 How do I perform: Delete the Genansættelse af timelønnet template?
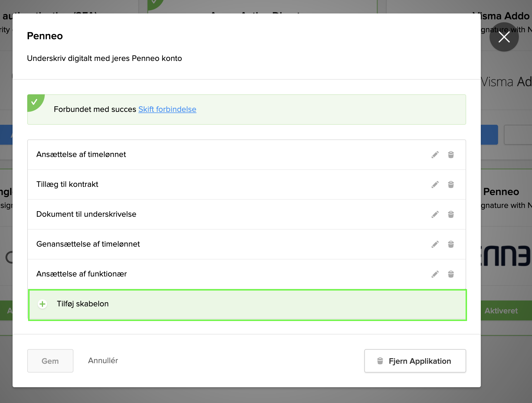[x=451, y=244]
